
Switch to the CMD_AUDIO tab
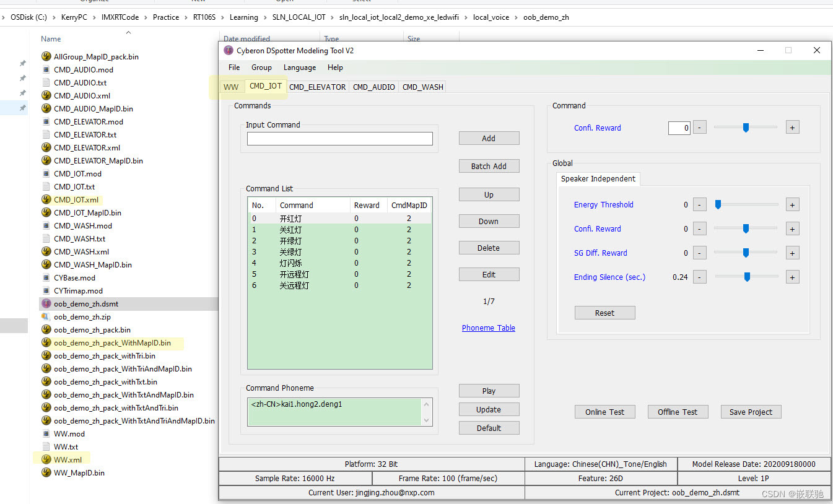click(x=373, y=87)
